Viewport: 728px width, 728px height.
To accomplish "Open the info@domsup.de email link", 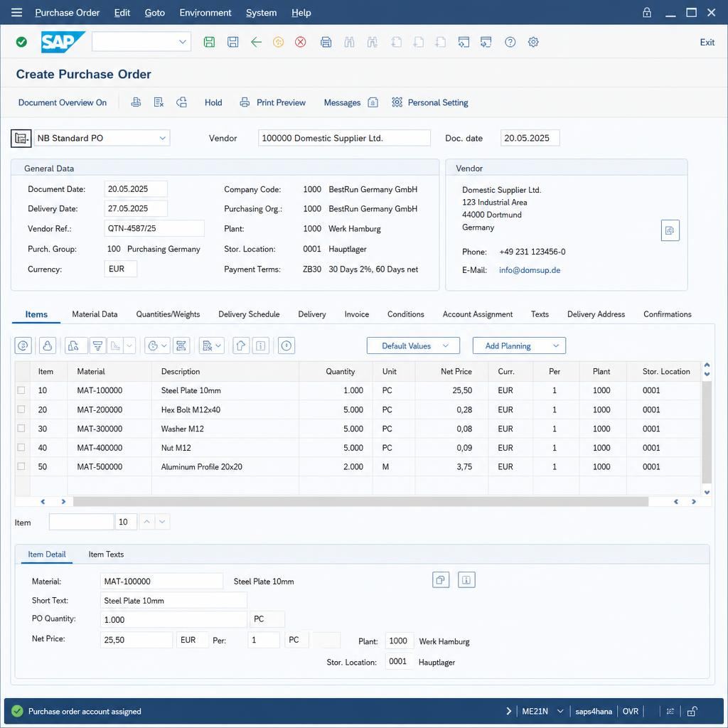I will pyautogui.click(x=529, y=270).
